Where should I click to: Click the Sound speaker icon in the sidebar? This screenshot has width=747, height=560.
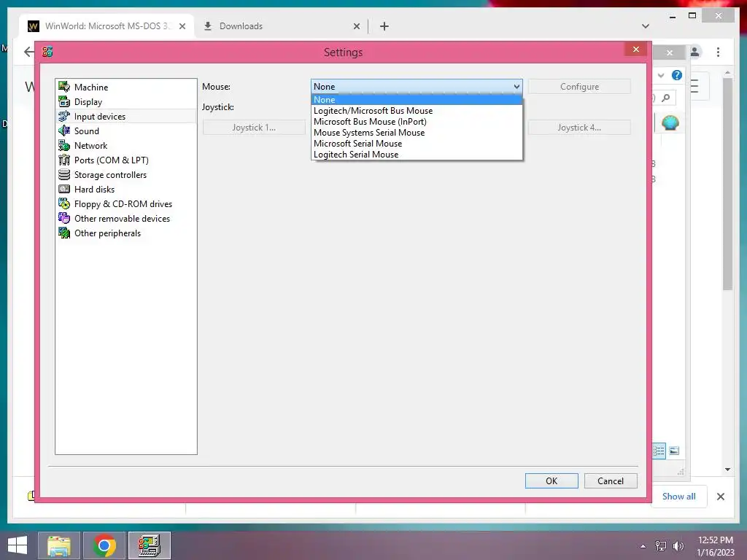pyautogui.click(x=64, y=131)
